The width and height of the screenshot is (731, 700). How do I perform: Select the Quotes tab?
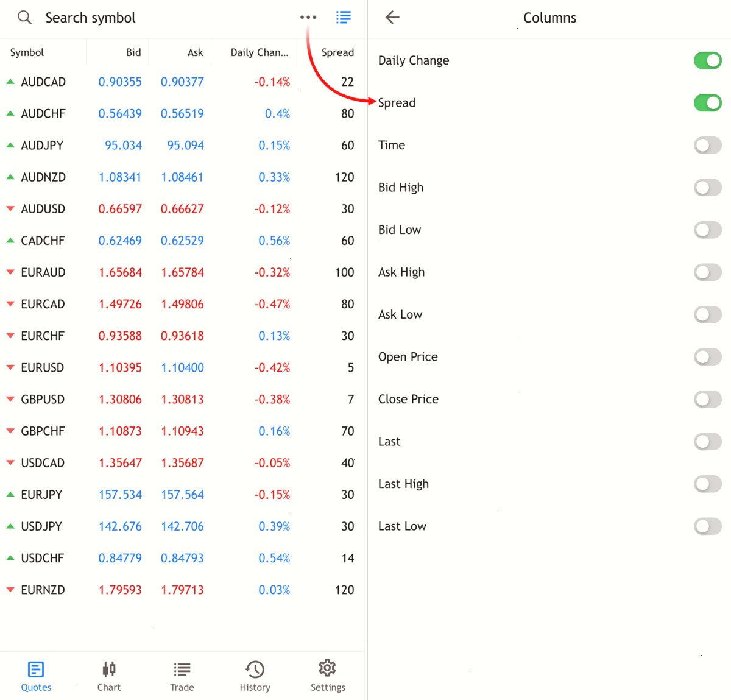pos(36,676)
